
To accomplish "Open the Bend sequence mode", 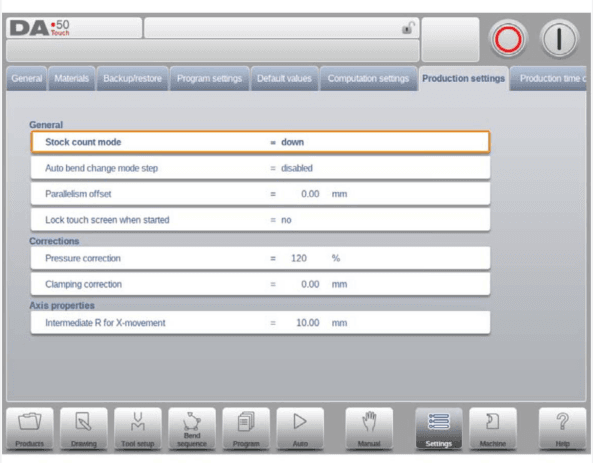I will [192, 429].
